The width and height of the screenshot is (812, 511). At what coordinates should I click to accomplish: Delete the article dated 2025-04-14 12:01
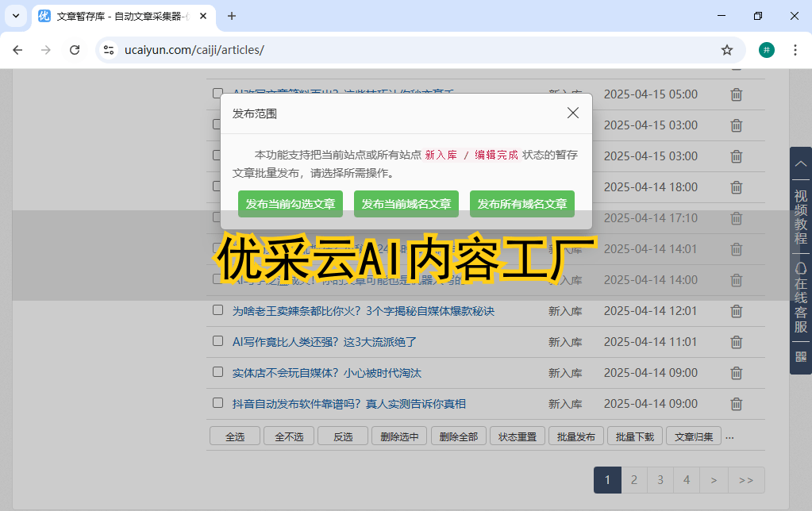pyautogui.click(x=736, y=311)
